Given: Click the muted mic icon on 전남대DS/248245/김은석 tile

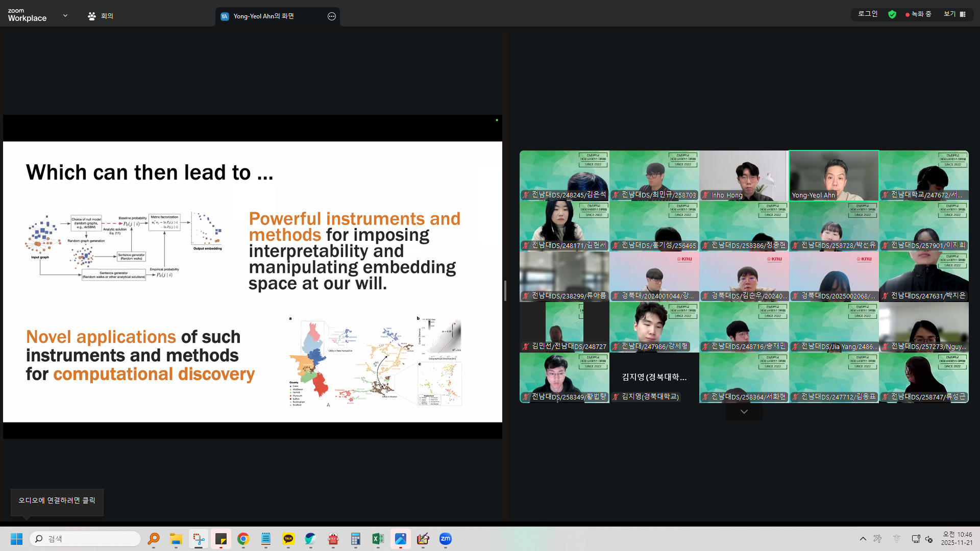Looking at the screenshot, I should pyautogui.click(x=526, y=195).
